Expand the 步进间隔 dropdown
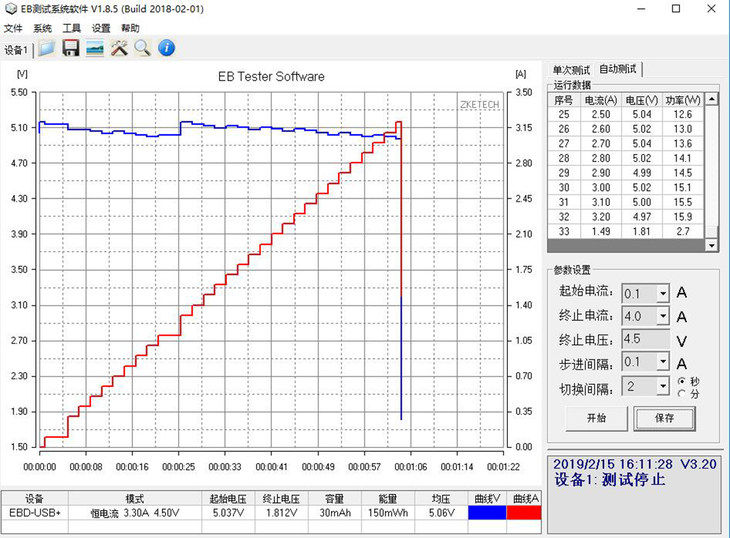This screenshot has height=538, width=730. pyautogui.click(x=663, y=362)
